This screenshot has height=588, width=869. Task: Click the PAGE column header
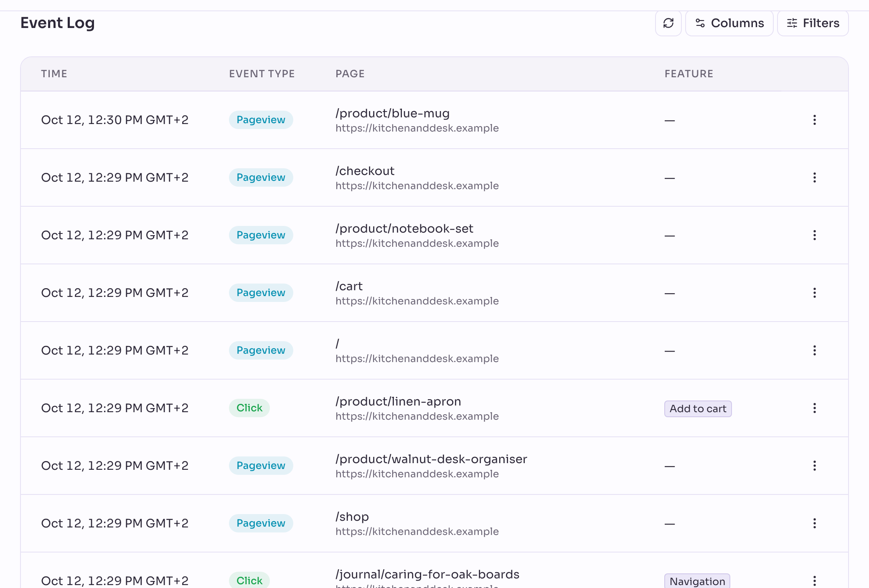[350, 74]
